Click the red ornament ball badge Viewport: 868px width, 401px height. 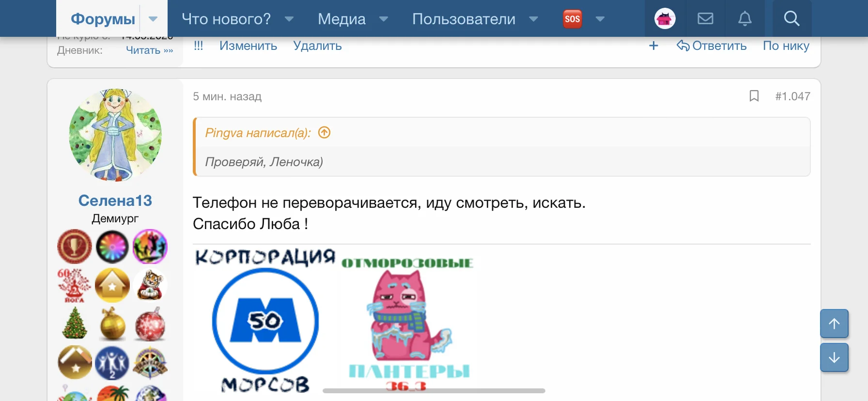[150, 324]
